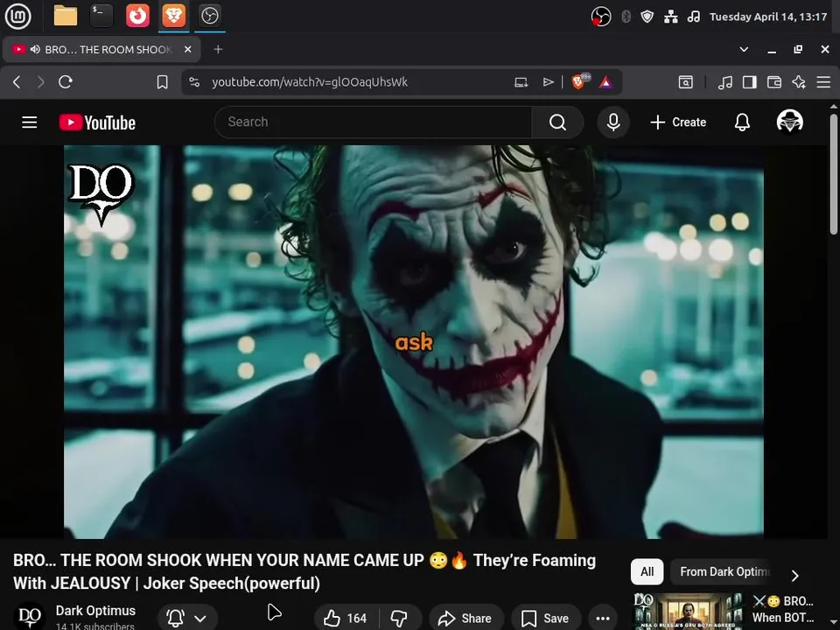Open the Bluetooth tray icon
Screen dimensions: 840x630
pyautogui.click(x=626, y=17)
